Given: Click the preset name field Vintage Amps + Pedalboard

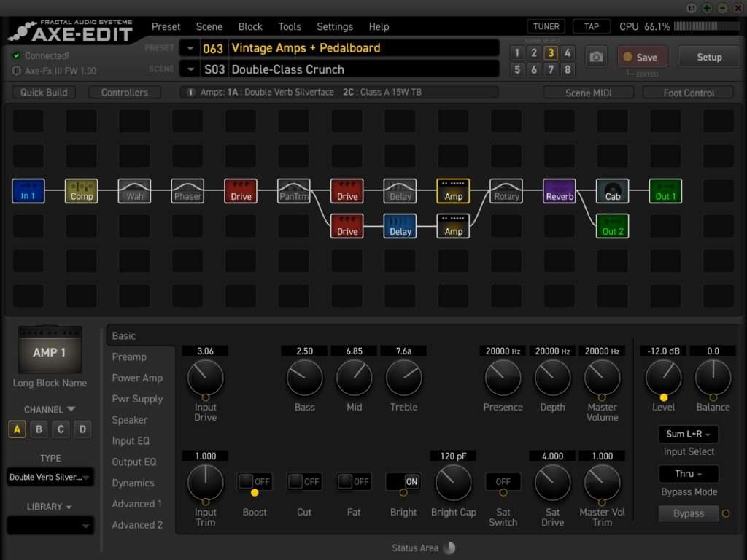Looking at the screenshot, I should click(363, 48).
